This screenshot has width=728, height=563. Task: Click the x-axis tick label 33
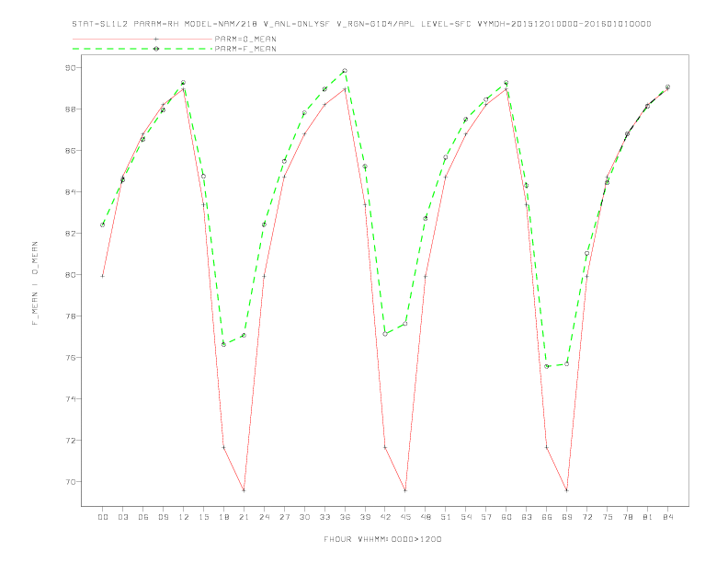point(324,517)
